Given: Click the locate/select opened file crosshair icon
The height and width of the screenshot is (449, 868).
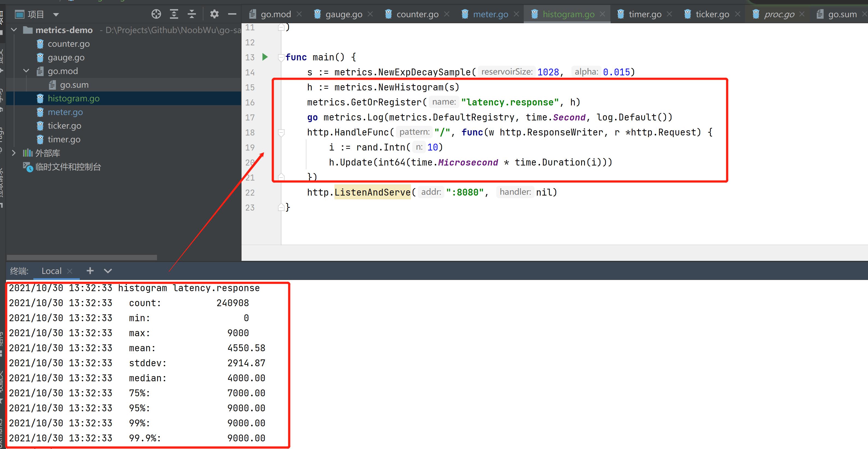Looking at the screenshot, I should click(156, 14).
